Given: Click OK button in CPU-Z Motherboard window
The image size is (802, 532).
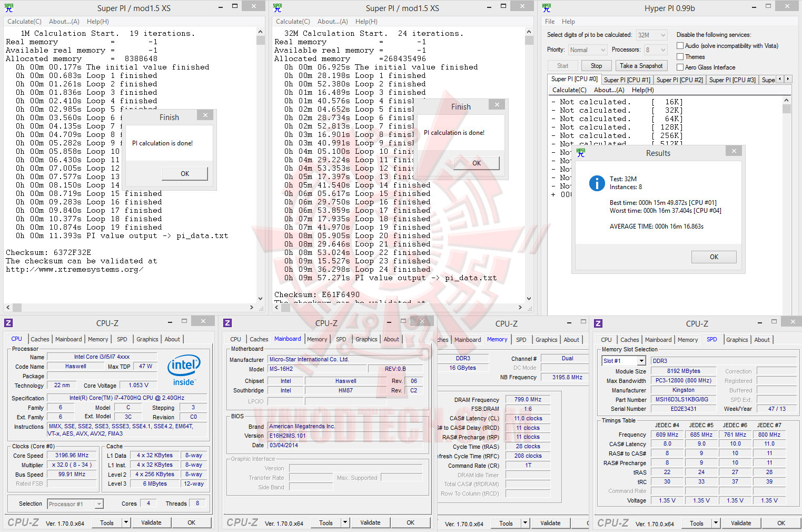Looking at the screenshot, I should pos(410,523).
